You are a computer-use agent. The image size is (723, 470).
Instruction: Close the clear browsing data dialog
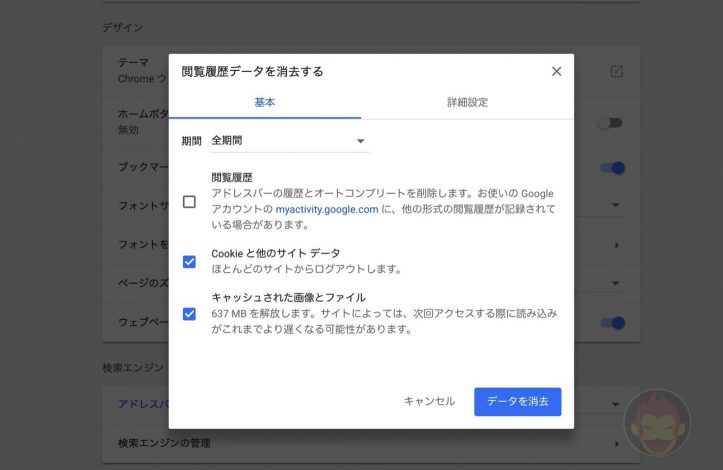point(557,71)
